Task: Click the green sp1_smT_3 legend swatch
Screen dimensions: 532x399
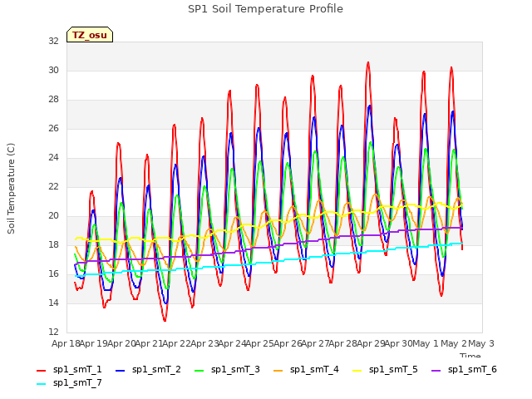Action: 199,371
